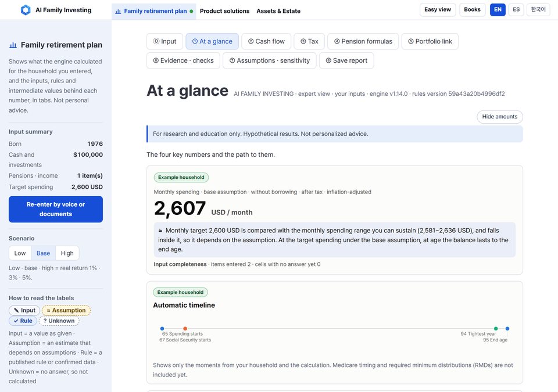
Task: Click the 65 Spending starts timeline dot
Action: (x=162, y=329)
